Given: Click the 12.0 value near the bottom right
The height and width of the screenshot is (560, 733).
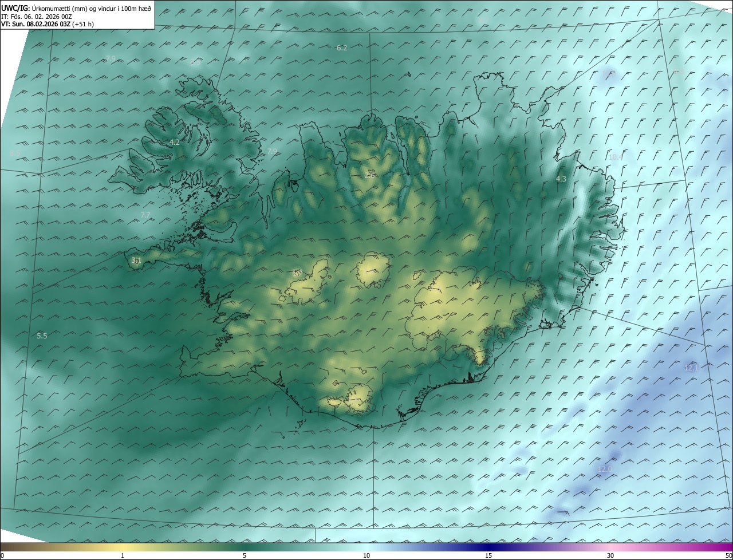Looking at the screenshot, I should (605, 469).
